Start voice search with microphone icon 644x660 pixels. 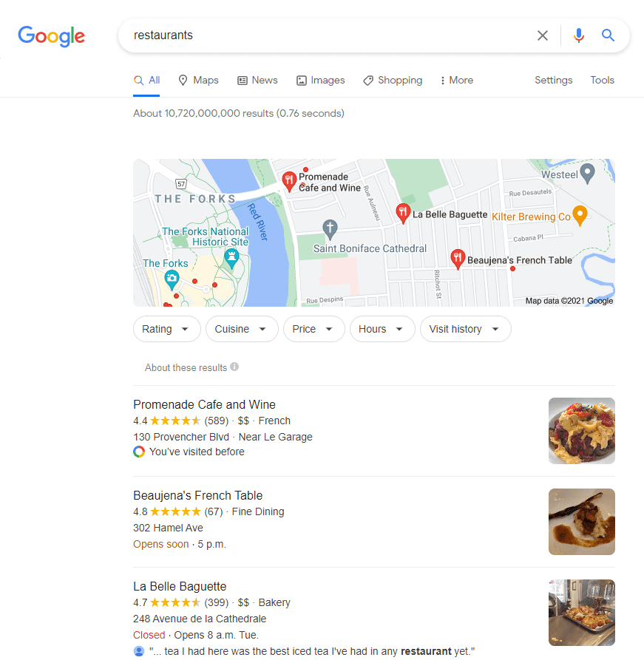click(x=579, y=35)
